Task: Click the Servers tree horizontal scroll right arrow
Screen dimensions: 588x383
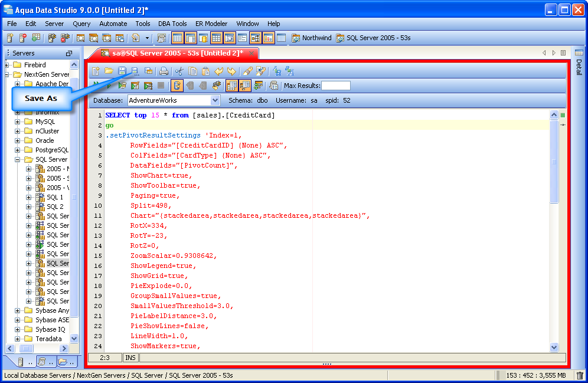Action: pyautogui.click(x=64, y=348)
